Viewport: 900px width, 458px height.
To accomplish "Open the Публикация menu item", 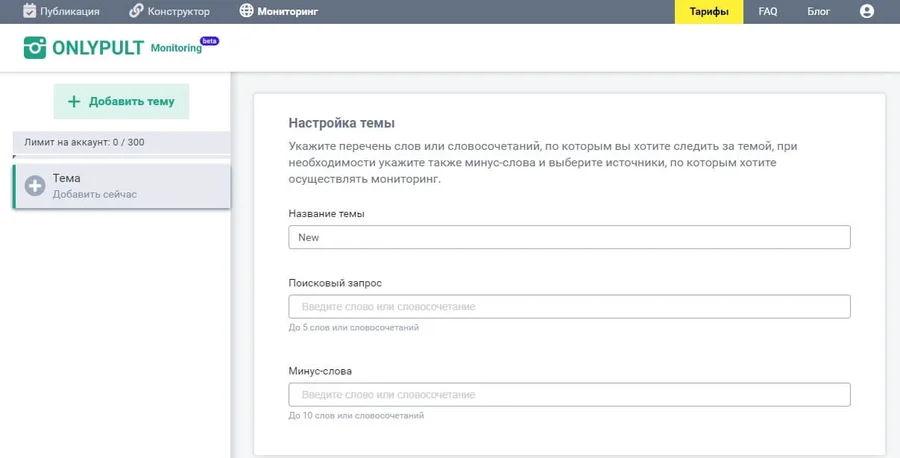I will pyautogui.click(x=69, y=12).
